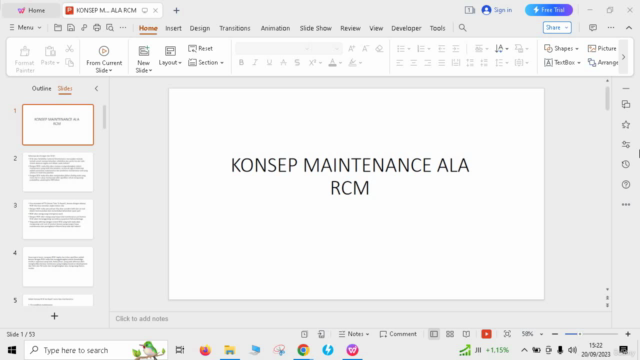
Task: Toggle Italic formatting
Action: (x=255, y=62)
